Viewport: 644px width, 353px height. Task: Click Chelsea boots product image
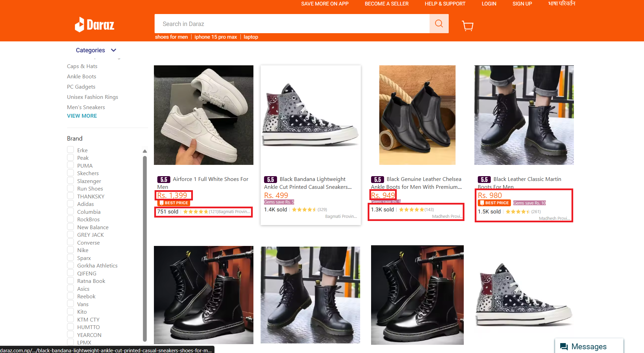click(417, 115)
